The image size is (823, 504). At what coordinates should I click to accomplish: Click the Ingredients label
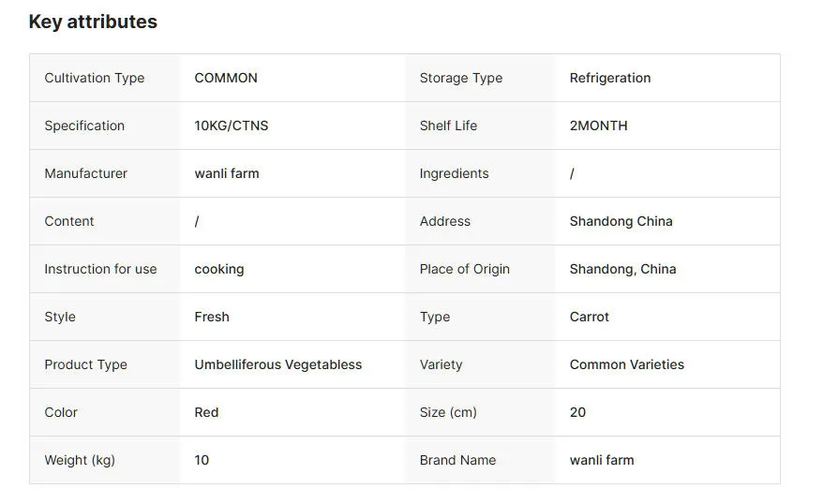(455, 173)
